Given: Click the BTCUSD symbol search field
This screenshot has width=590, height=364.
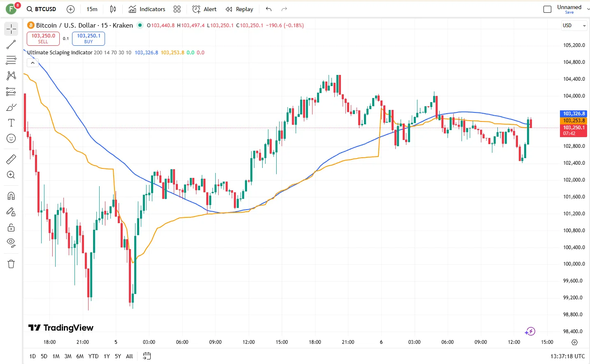Looking at the screenshot, I should tap(45, 9).
